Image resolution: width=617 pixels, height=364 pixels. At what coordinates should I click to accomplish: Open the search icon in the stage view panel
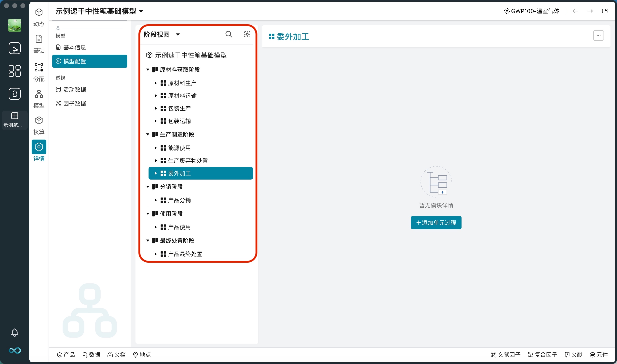click(x=229, y=34)
